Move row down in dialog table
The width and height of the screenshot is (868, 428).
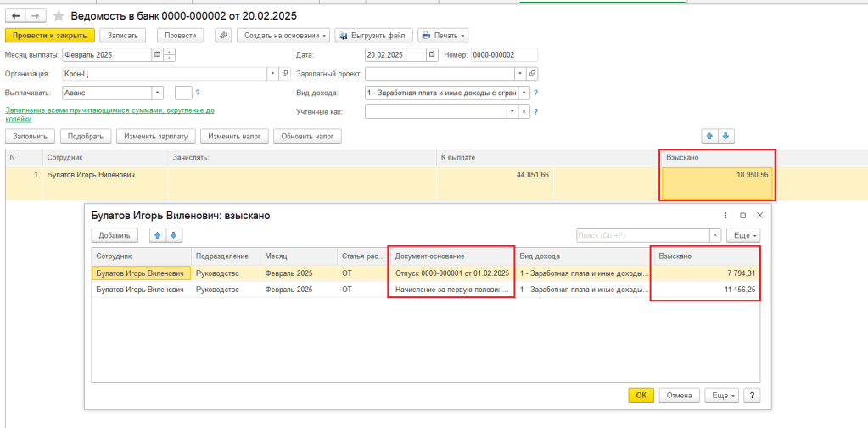click(x=173, y=235)
